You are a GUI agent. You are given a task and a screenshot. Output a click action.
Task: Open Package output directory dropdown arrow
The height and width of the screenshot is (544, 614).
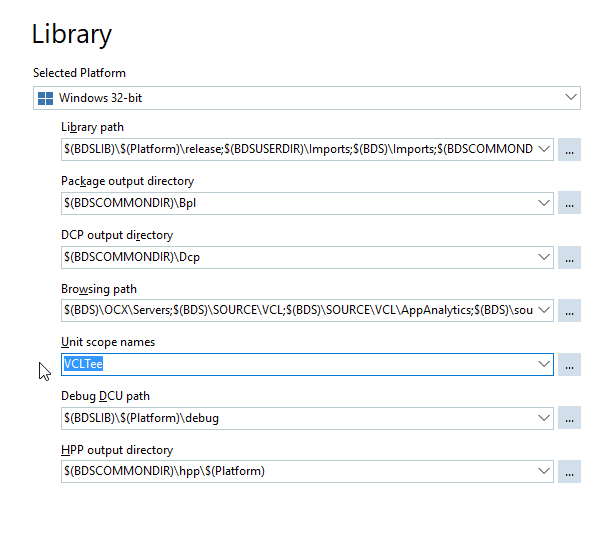pos(544,203)
